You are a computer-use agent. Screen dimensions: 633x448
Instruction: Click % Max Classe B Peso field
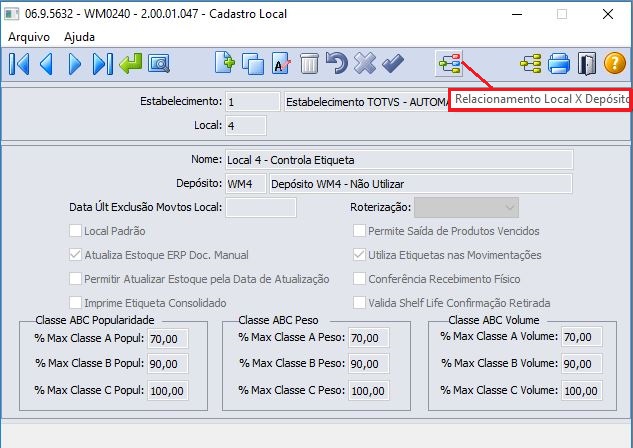pos(369,364)
